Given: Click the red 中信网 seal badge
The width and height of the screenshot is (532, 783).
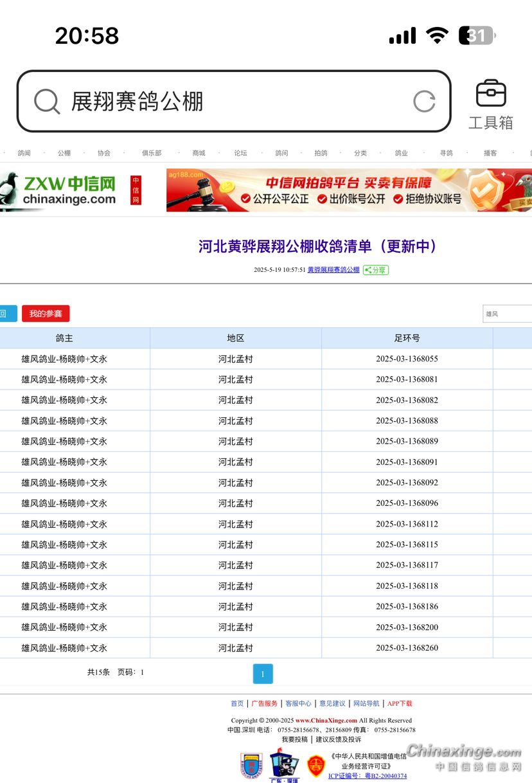Looking at the screenshot, I should click(136, 190).
